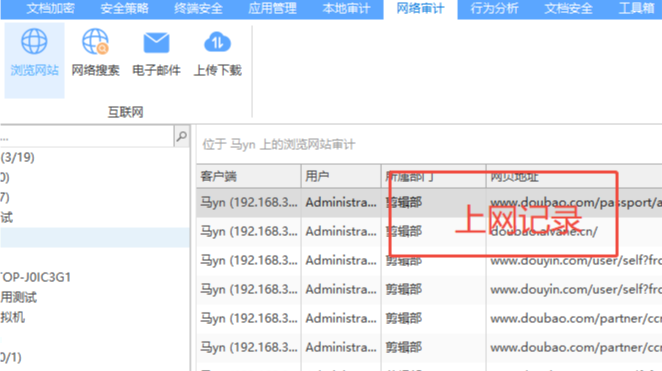Open the 上传下载 upload/download audit icon
The height and width of the screenshot is (371, 662).
coord(217,53)
